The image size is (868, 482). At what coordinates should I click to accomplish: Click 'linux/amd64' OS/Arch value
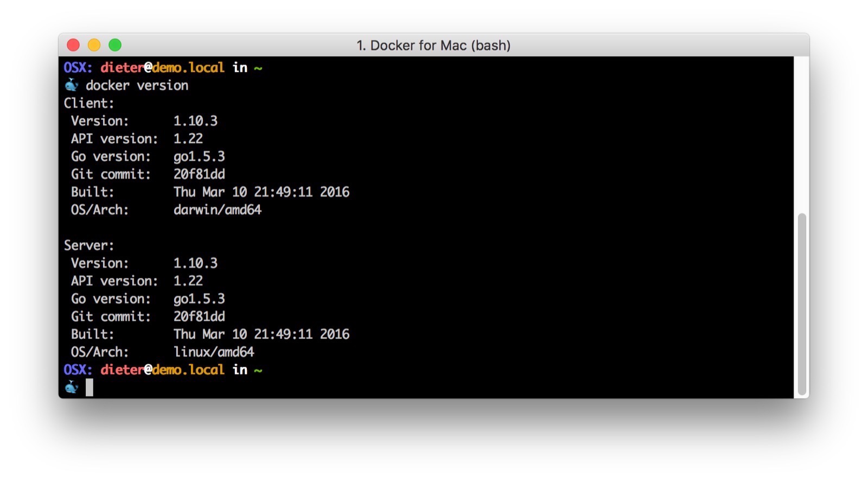click(214, 352)
